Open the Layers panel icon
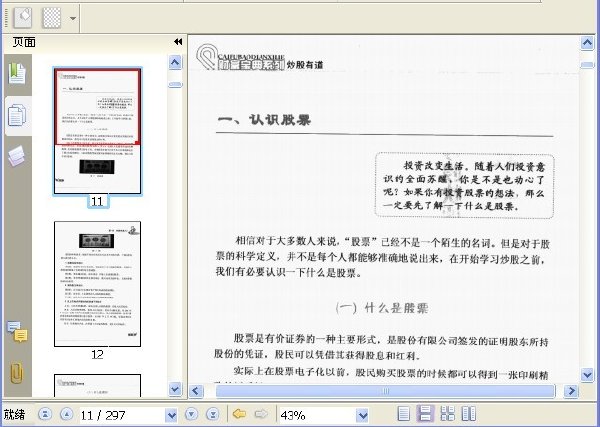Viewport: 600px width, 427px height. click(17, 156)
